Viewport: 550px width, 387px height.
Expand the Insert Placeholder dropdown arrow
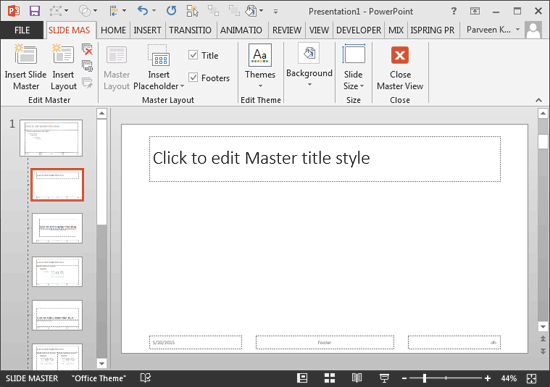(x=182, y=86)
